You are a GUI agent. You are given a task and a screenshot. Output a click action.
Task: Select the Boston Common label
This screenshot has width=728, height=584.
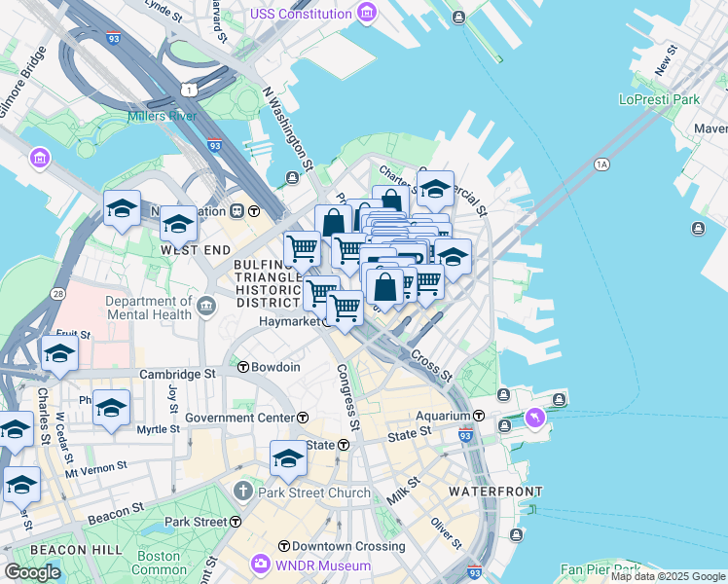click(159, 563)
